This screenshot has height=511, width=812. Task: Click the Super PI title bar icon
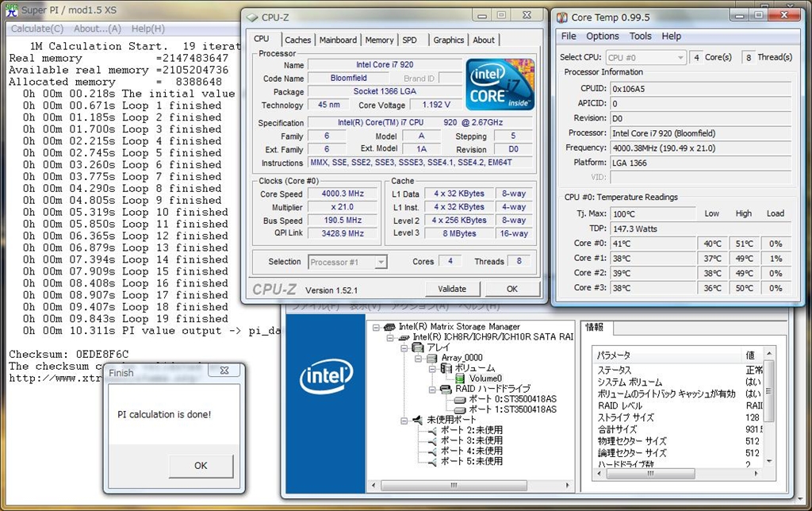click(11, 9)
